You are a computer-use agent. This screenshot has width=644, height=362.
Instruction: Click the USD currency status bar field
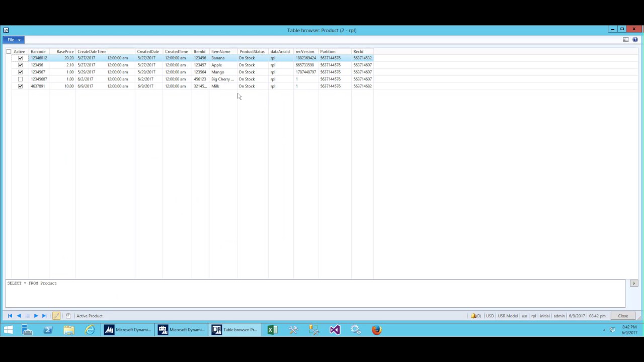[x=490, y=316]
